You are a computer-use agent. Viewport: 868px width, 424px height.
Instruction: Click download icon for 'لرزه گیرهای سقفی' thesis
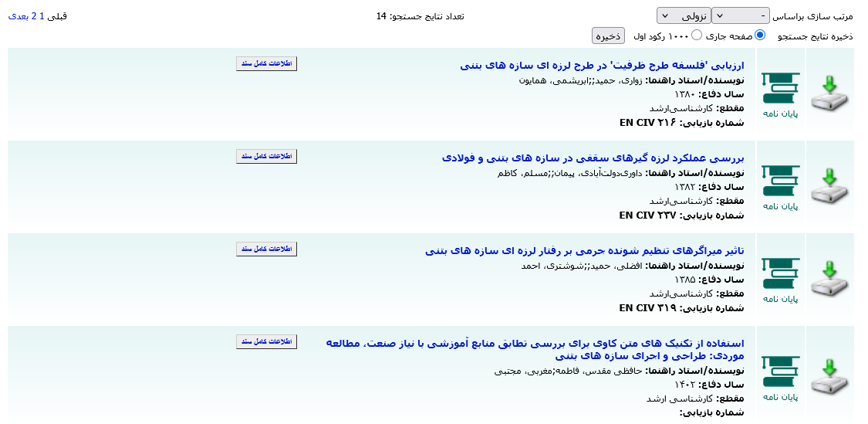tap(829, 186)
